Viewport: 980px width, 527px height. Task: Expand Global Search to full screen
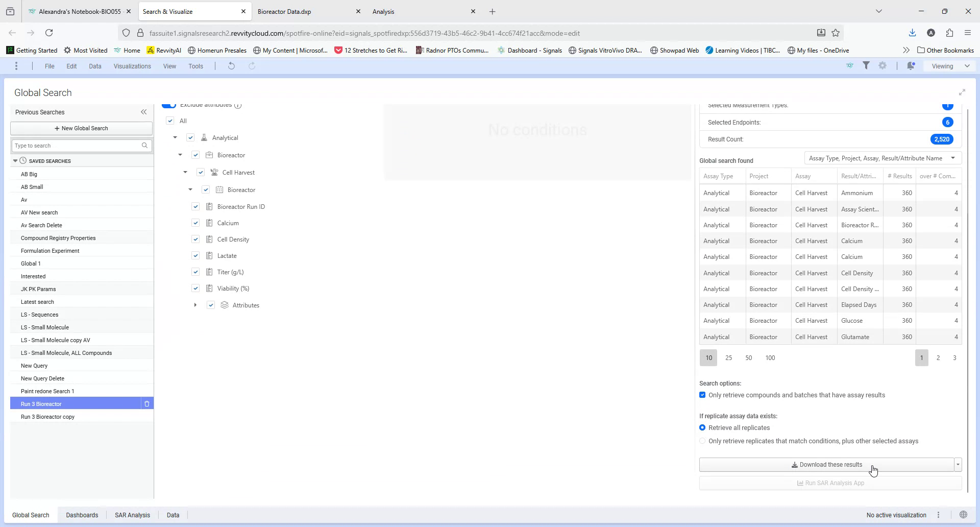click(963, 92)
